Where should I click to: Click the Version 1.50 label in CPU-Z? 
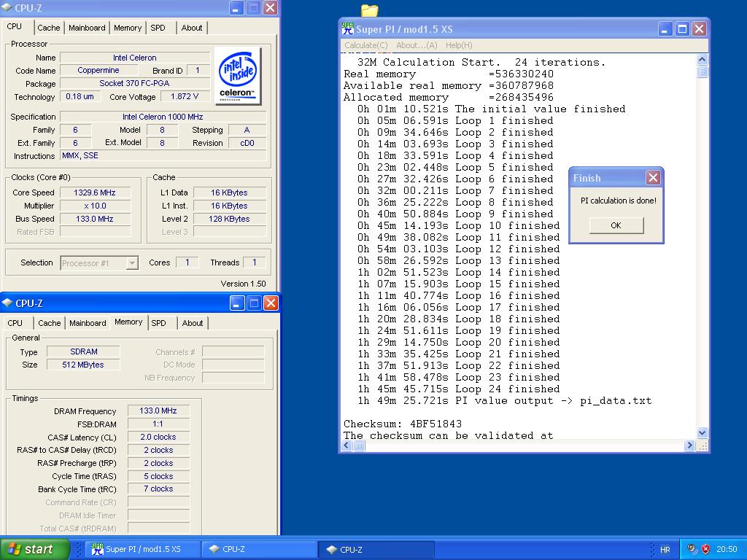click(x=243, y=284)
